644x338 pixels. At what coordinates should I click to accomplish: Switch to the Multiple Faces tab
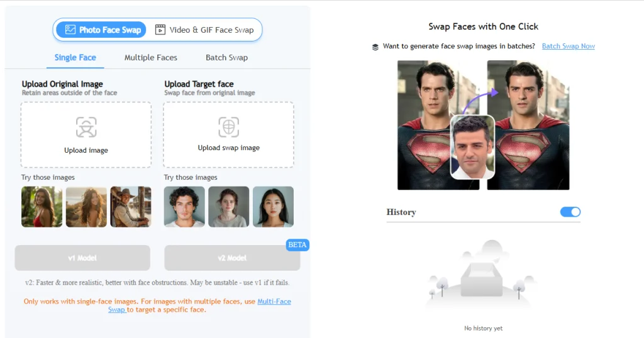(x=151, y=57)
